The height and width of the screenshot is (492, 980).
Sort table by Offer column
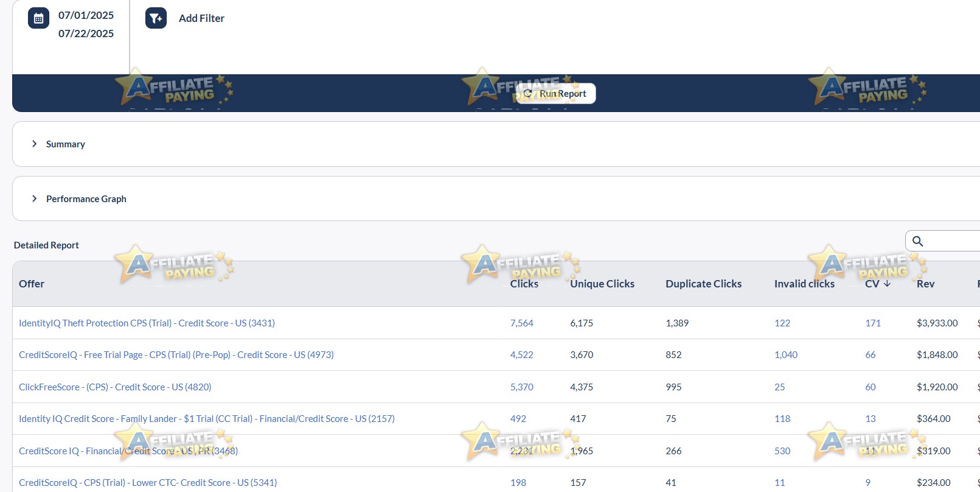coord(32,284)
